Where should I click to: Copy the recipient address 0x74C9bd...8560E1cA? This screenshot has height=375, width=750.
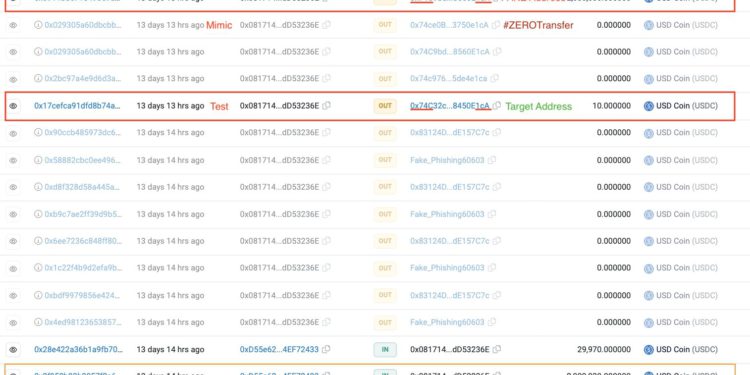tap(497, 52)
